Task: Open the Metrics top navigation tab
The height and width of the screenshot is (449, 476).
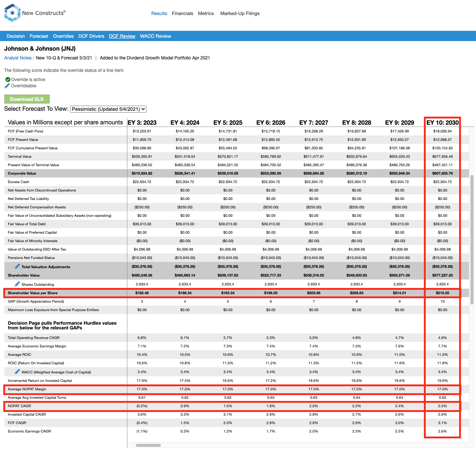Action: 206,13
